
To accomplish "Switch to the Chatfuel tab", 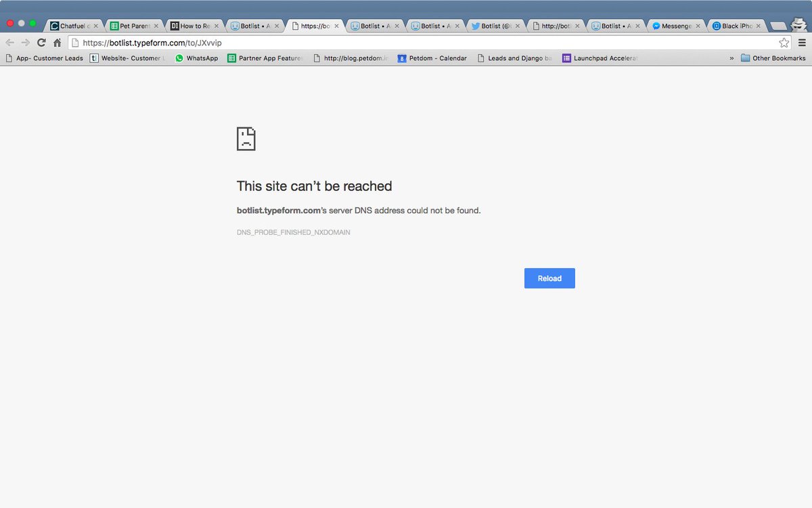I will 73,26.
